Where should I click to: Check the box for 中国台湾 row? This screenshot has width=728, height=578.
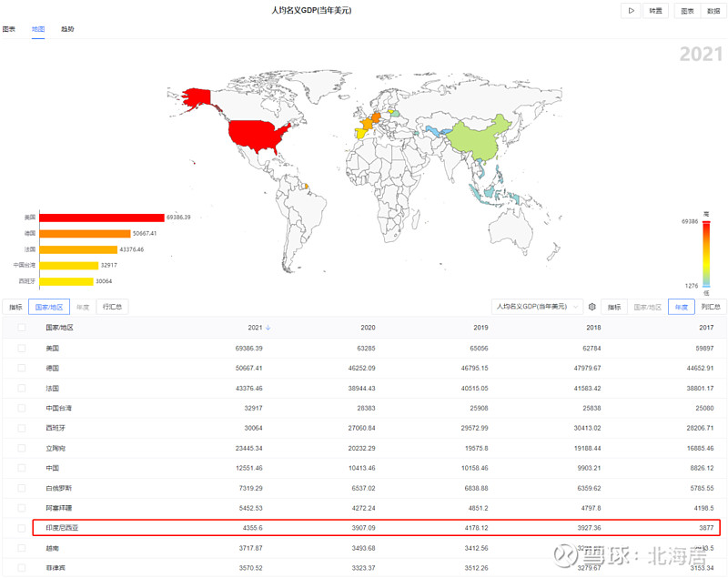tap(21, 408)
